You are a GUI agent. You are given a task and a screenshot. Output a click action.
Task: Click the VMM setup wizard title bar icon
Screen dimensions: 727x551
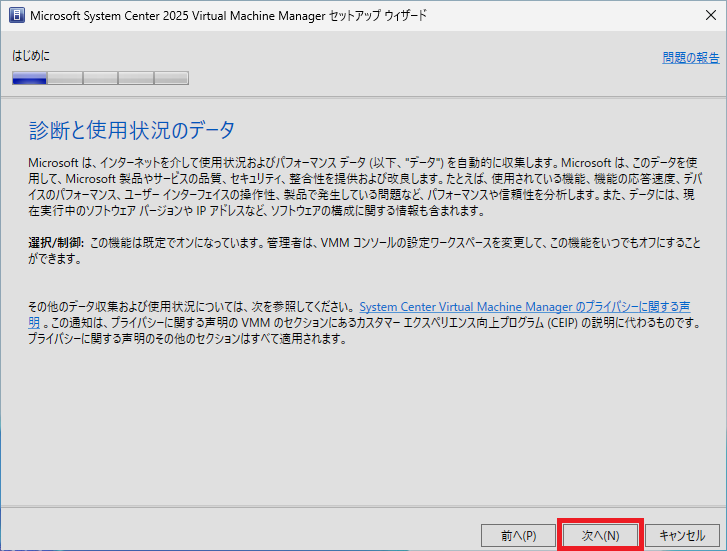pos(17,15)
